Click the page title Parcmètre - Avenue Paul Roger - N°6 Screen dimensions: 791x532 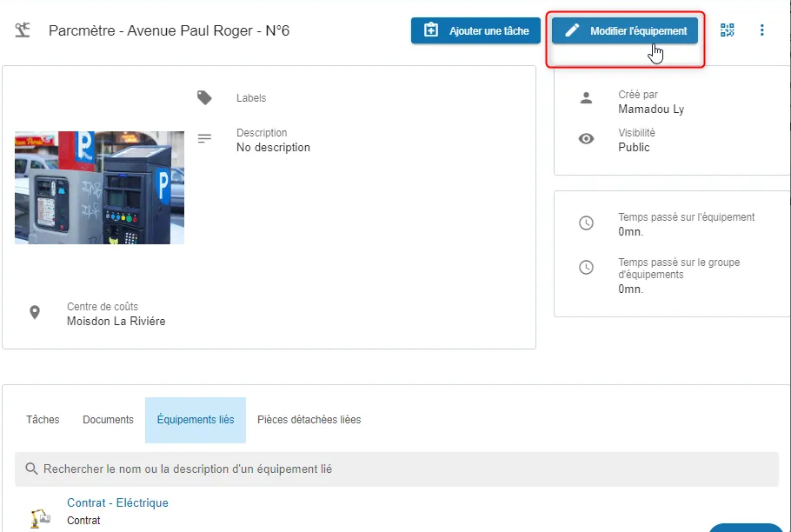click(169, 30)
